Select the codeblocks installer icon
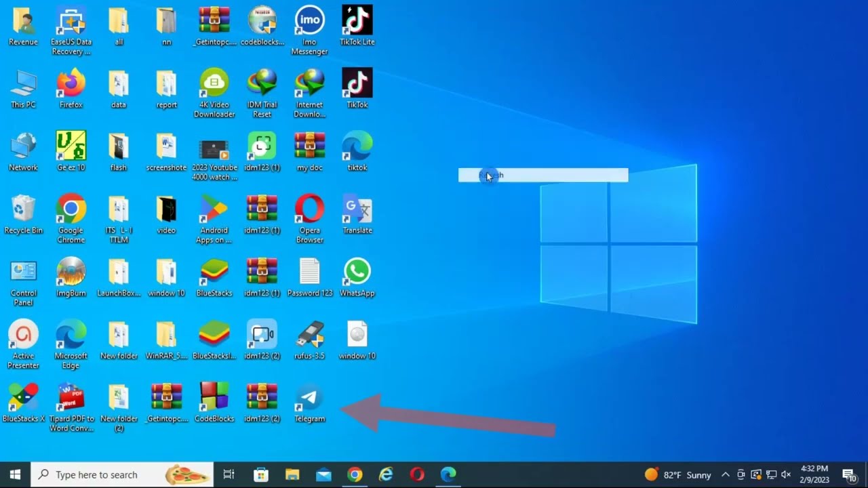The image size is (868, 488). [262, 26]
